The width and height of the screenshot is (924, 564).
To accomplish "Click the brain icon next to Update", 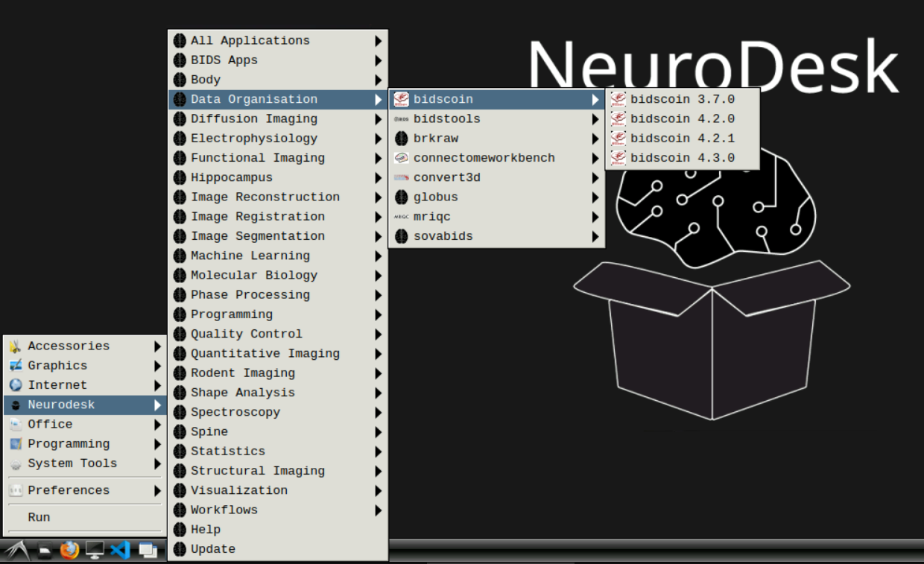I will click(180, 549).
